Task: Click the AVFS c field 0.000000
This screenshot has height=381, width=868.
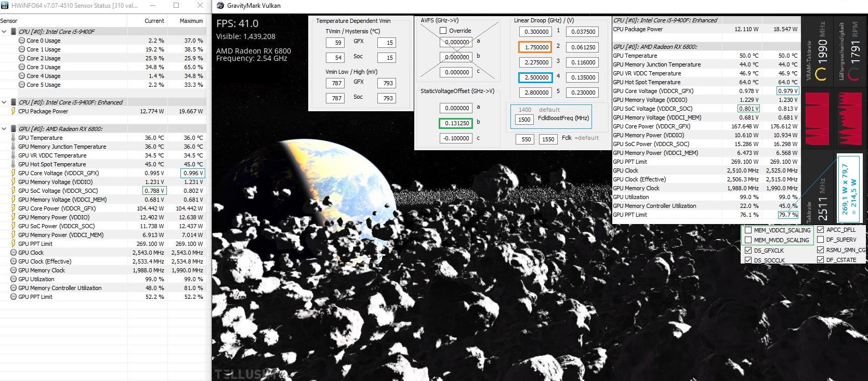Action: 456,72
